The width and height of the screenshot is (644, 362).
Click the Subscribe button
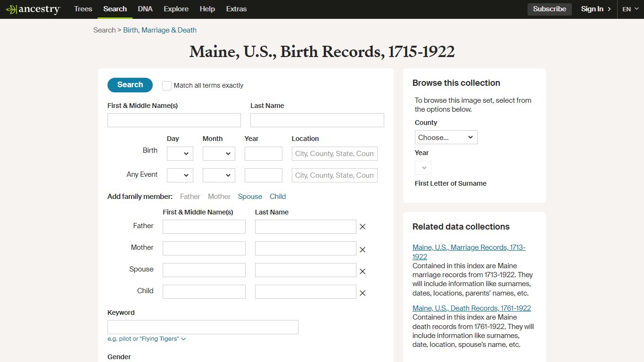coord(550,9)
